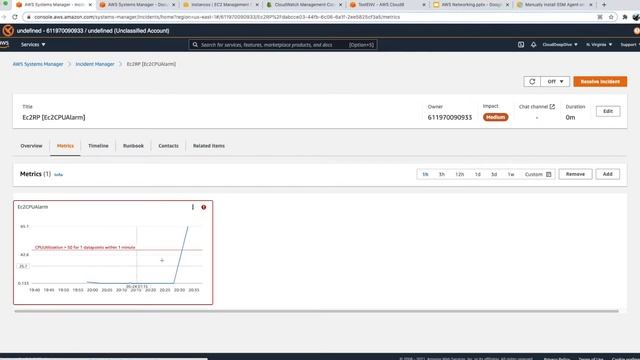Switch to Related items tab
The height and width of the screenshot is (360, 640).
tap(209, 146)
